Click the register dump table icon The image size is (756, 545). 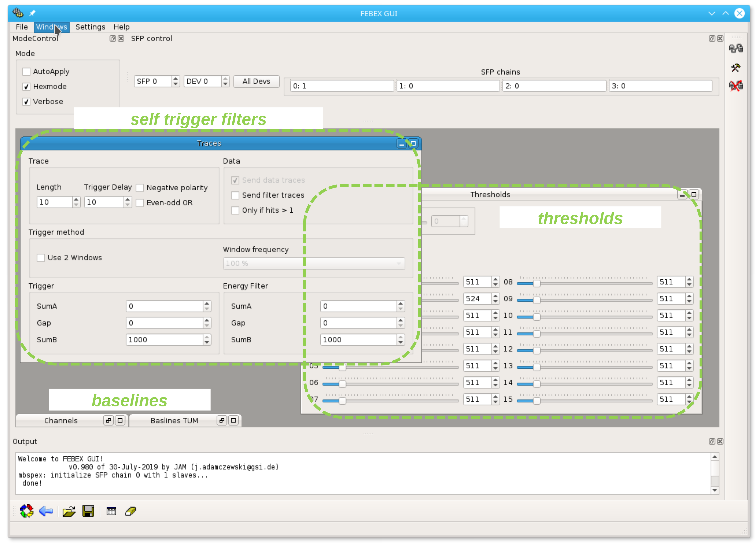click(111, 511)
